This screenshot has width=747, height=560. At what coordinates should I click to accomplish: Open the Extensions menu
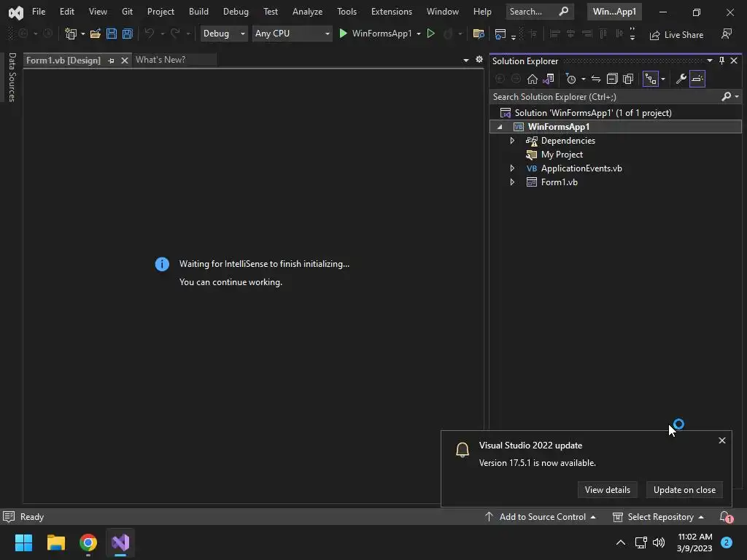click(x=392, y=12)
